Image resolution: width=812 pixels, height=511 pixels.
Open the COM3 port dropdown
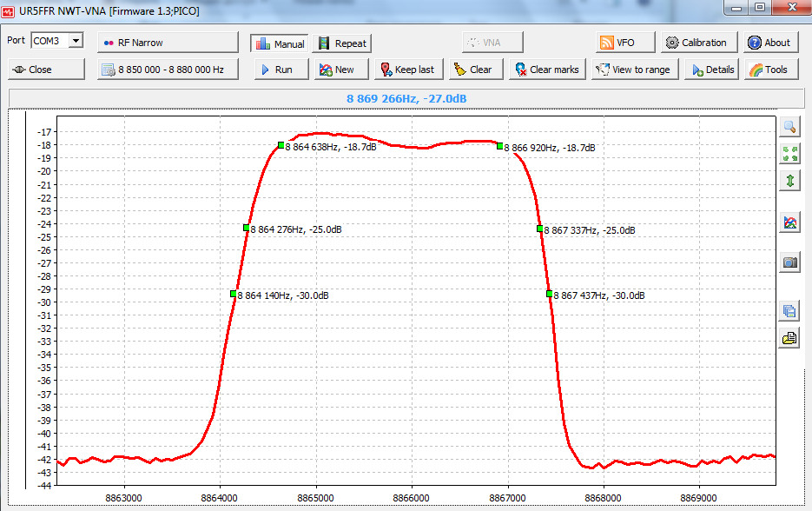click(x=76, y=41)
